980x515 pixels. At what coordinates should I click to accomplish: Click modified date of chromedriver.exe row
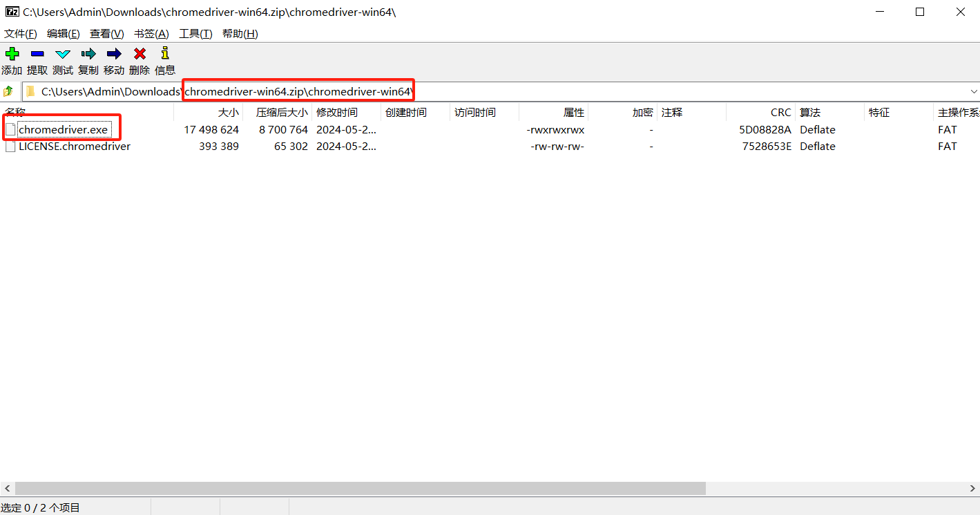(x=347, y=130)
